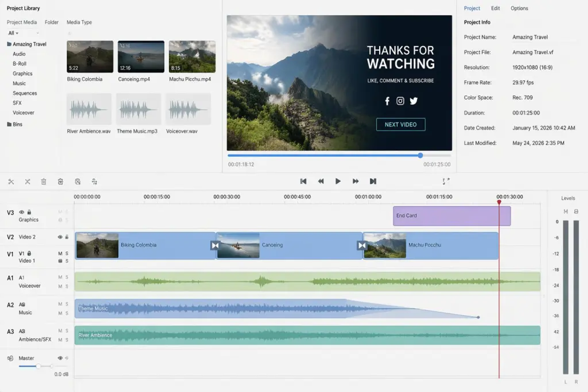Click the NEXT VIDEO button in preview
The height and width of the screenshot is (392, 588).
tap(401, 125)
